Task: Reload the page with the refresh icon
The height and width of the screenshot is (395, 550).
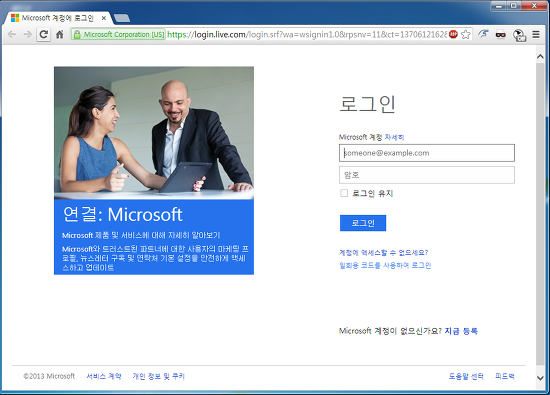Action: (x=43, y=34)
